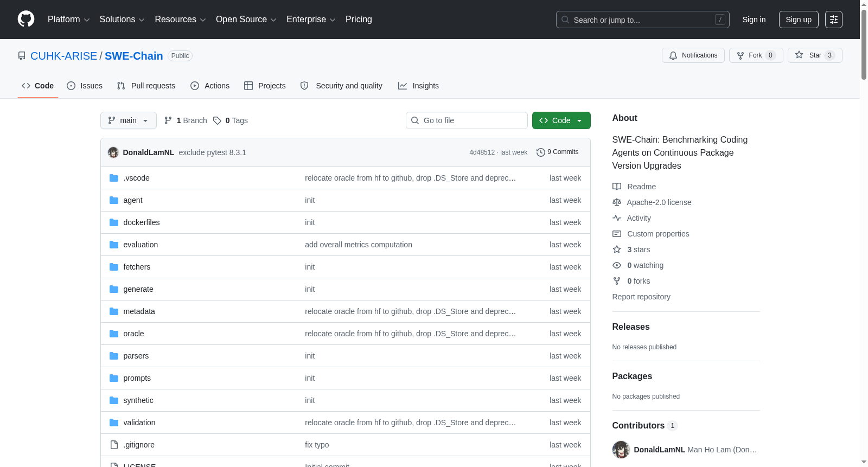The image size is (868, 467).
Task: Click the watching eye icon
Action: point(617,265)
